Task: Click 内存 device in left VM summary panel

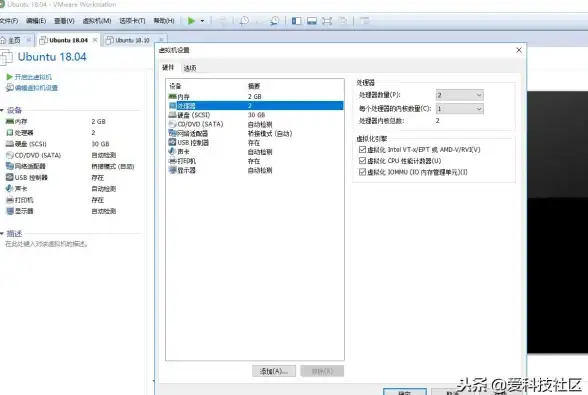Action: pos(16,122)
